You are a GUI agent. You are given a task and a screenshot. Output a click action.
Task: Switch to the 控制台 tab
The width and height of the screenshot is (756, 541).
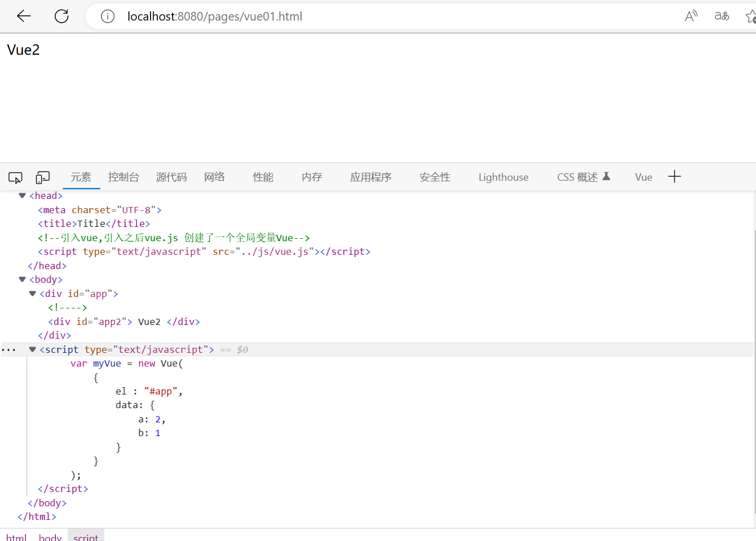click(124, 177)
